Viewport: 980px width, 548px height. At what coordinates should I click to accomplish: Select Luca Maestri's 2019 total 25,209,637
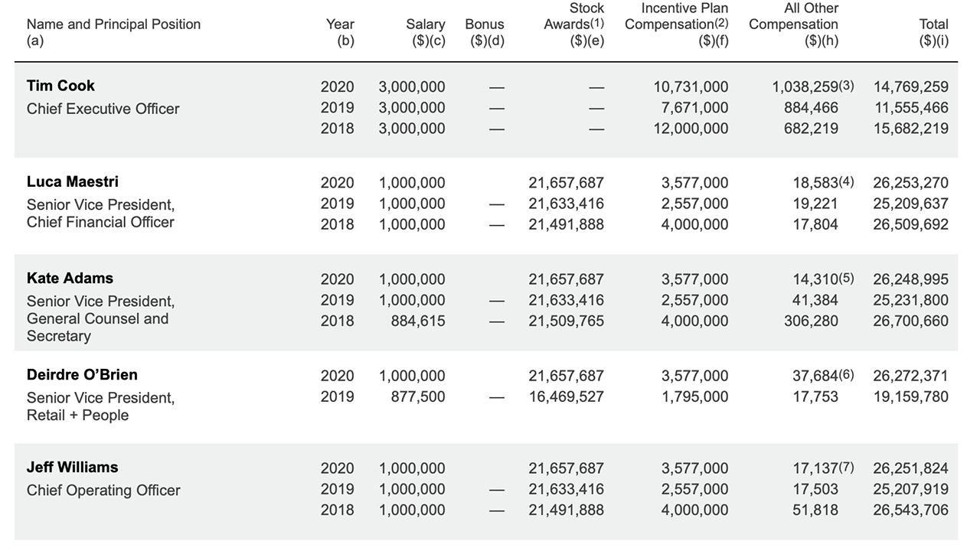(911, 204)
